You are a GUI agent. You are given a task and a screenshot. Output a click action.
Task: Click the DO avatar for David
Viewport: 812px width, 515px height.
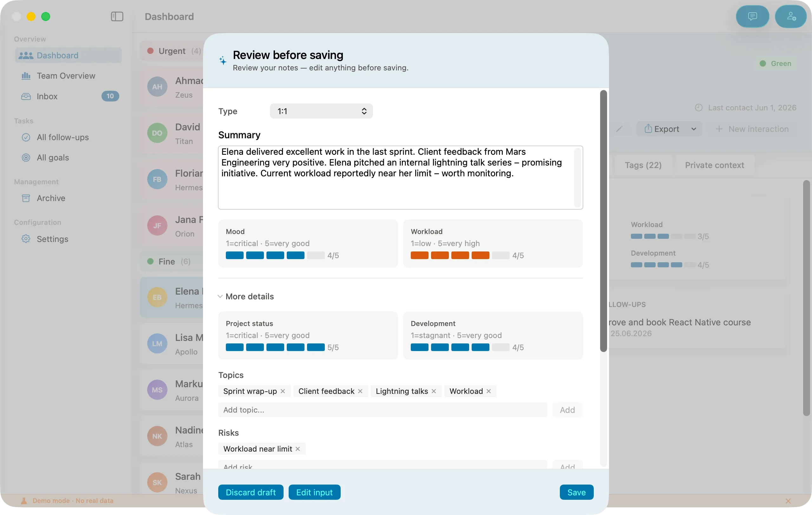coord(157,133)
